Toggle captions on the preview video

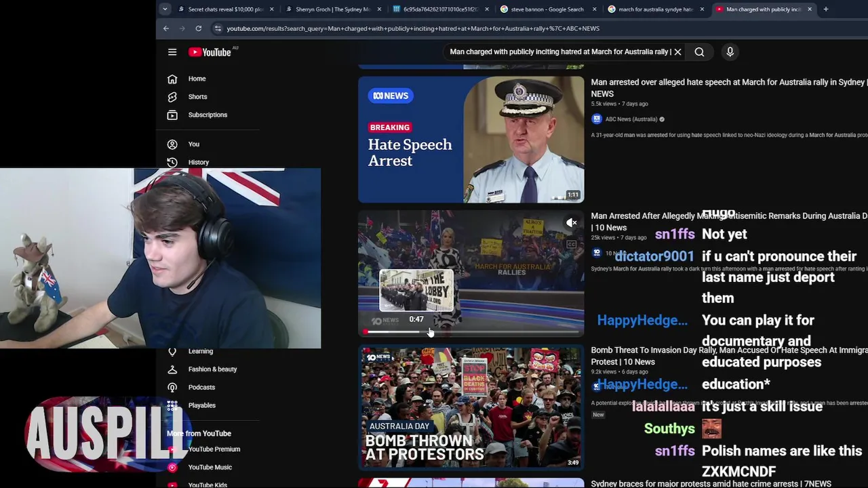point(572,245)
